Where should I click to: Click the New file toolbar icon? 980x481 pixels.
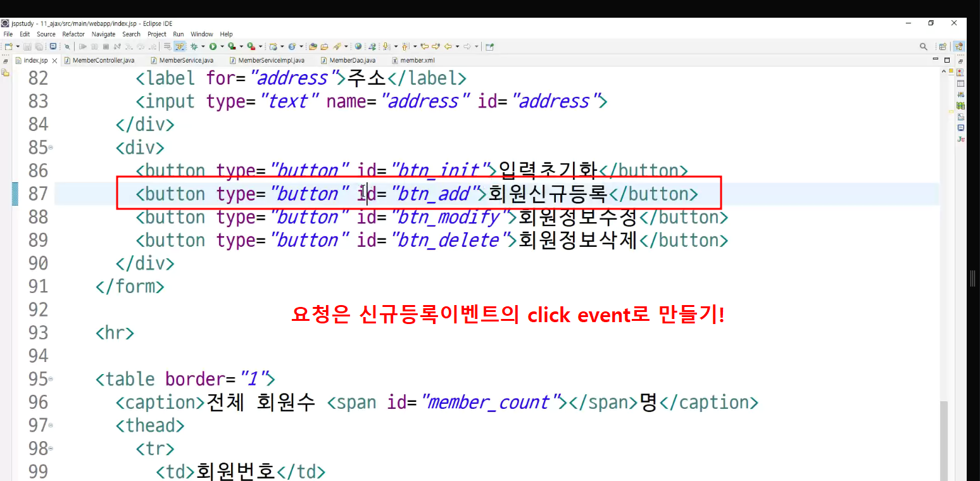[8, 46]
